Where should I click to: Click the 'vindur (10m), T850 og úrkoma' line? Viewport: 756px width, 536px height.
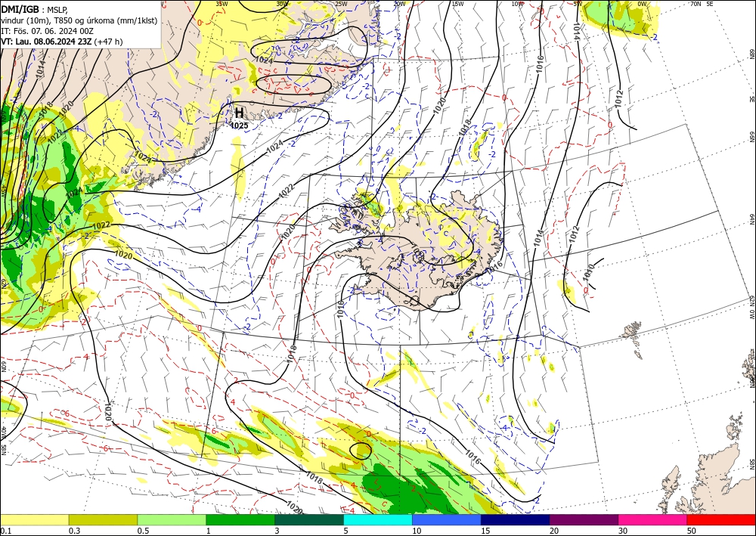tap(79, 20)
